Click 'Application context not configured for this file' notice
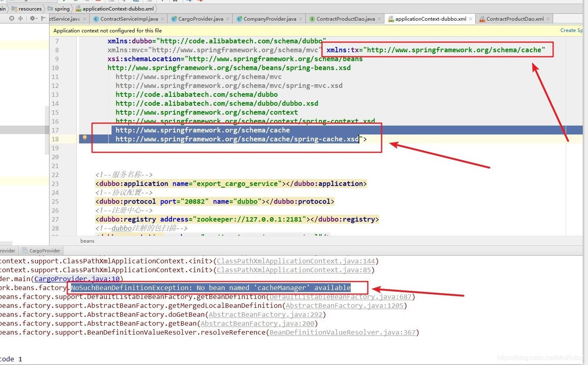 [107, 30]
